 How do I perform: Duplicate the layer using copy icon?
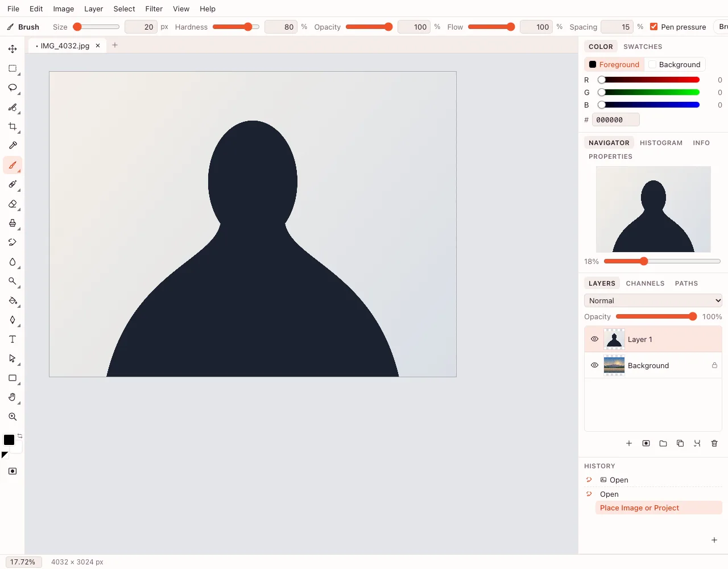click(x=680, y=443)
